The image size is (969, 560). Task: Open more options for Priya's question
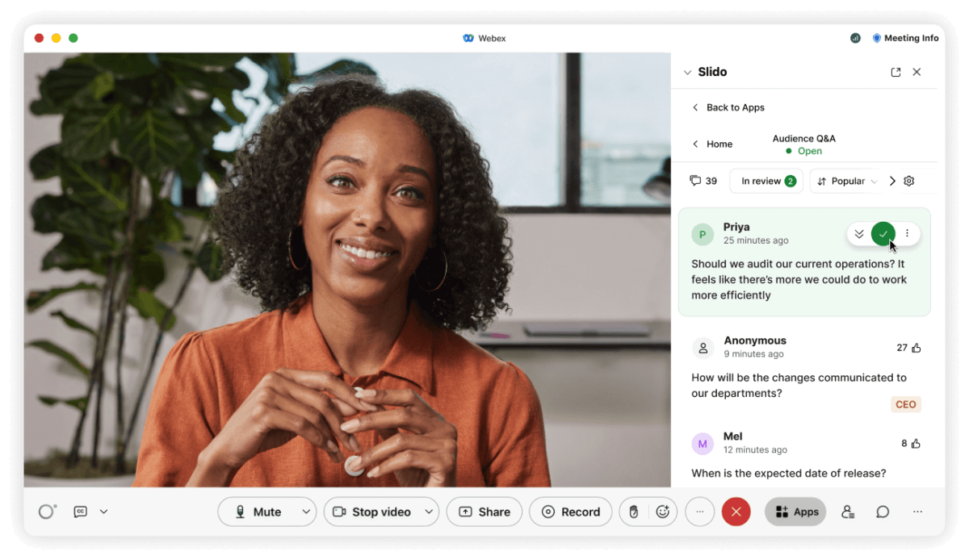907,233
